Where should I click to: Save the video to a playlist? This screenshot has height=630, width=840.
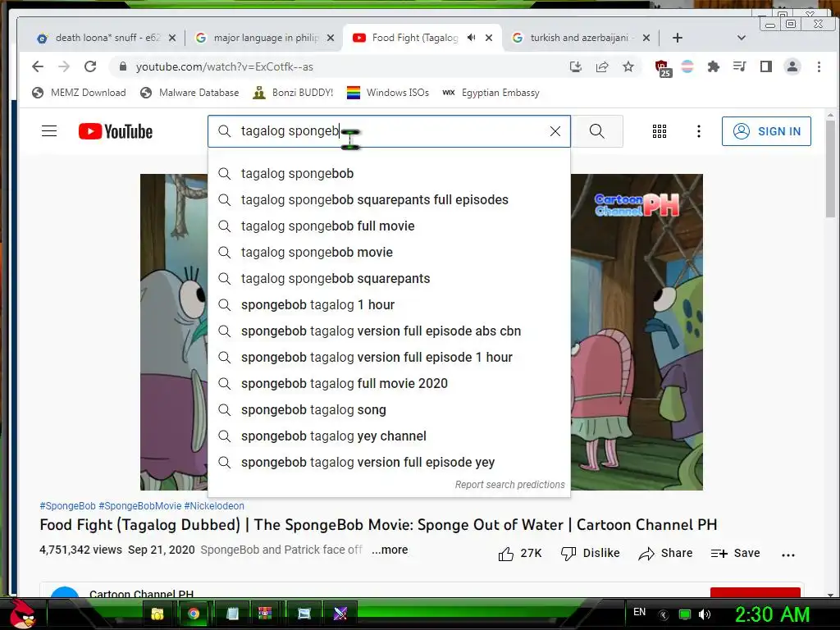[736, 554]
